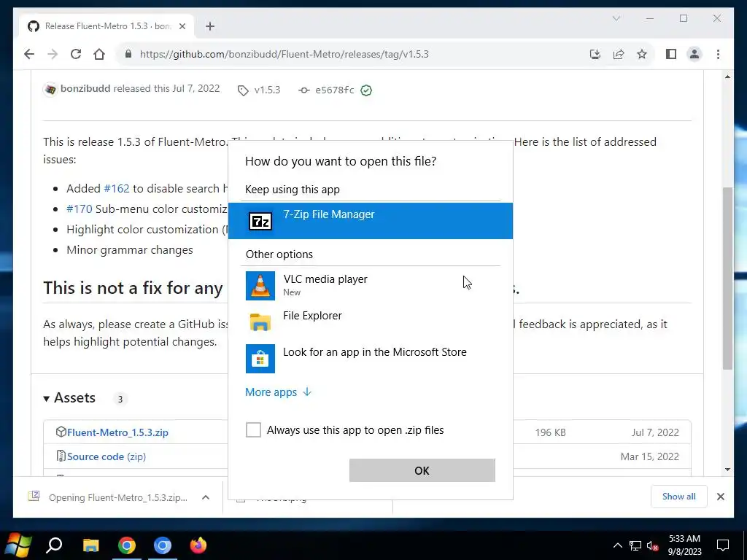Share this page icon
Viewport: 747px width, 560px height.
click(619, 54)
